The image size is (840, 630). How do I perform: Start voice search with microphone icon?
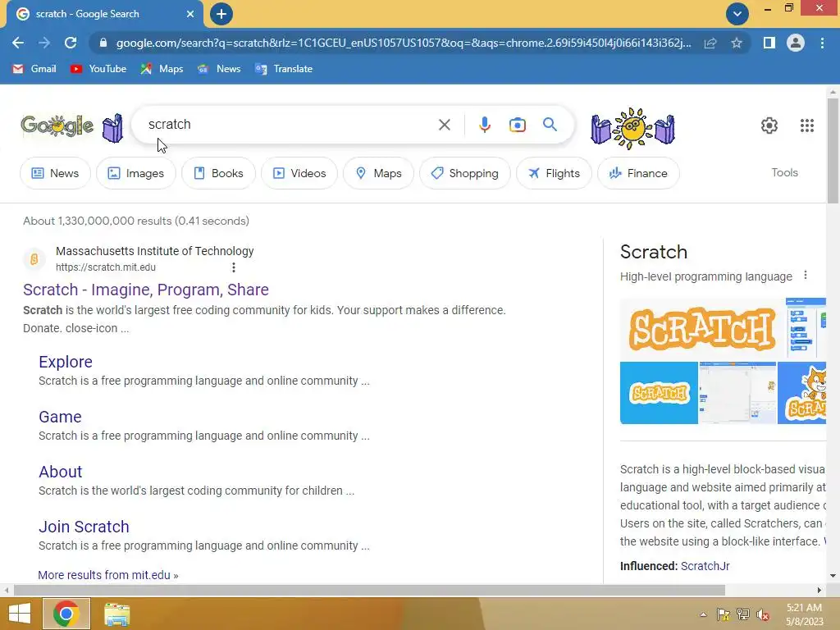(484, 125)
